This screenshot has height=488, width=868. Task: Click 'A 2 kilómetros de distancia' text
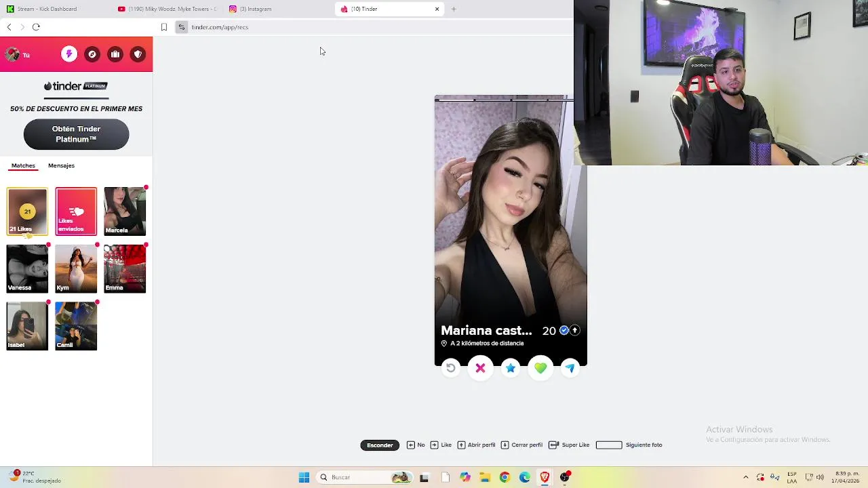click(x=487, y=344)
